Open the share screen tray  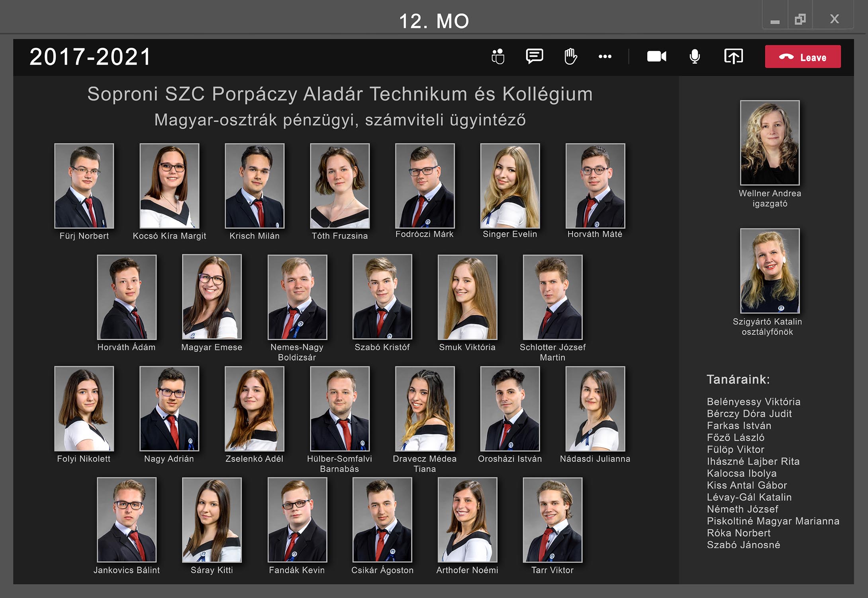click(x=733, y=57)
